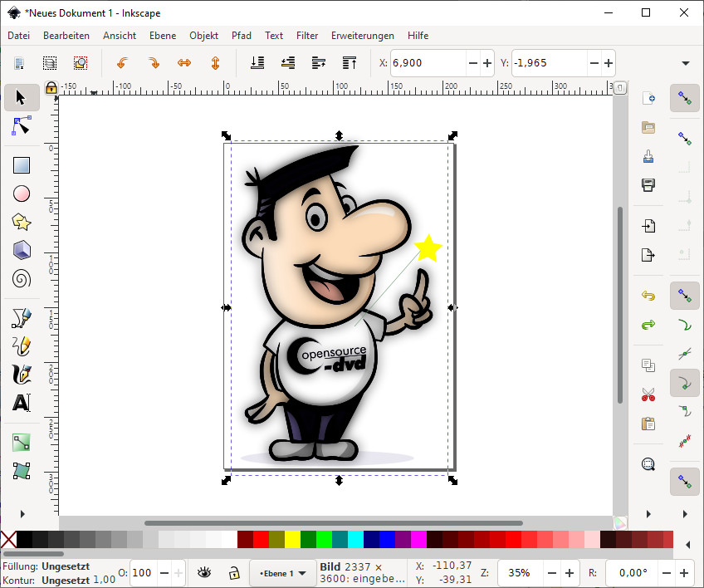Flip the selection horizontally
Viewport: 704px width, 588px height.
click(x=184, y=63)
